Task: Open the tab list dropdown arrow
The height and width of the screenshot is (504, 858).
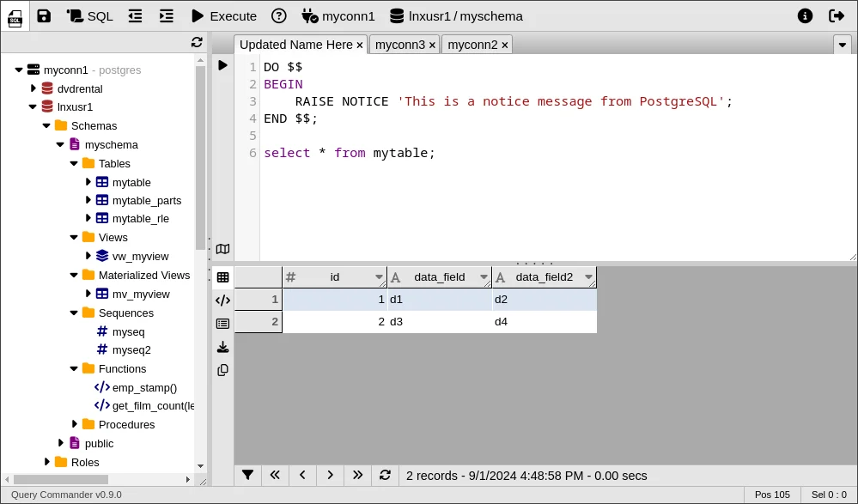Action: point(843,45)
